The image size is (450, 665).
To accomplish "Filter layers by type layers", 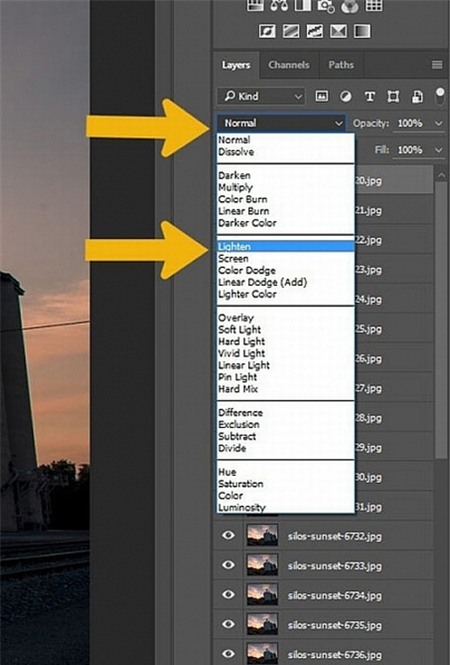I will pos(369,96).
